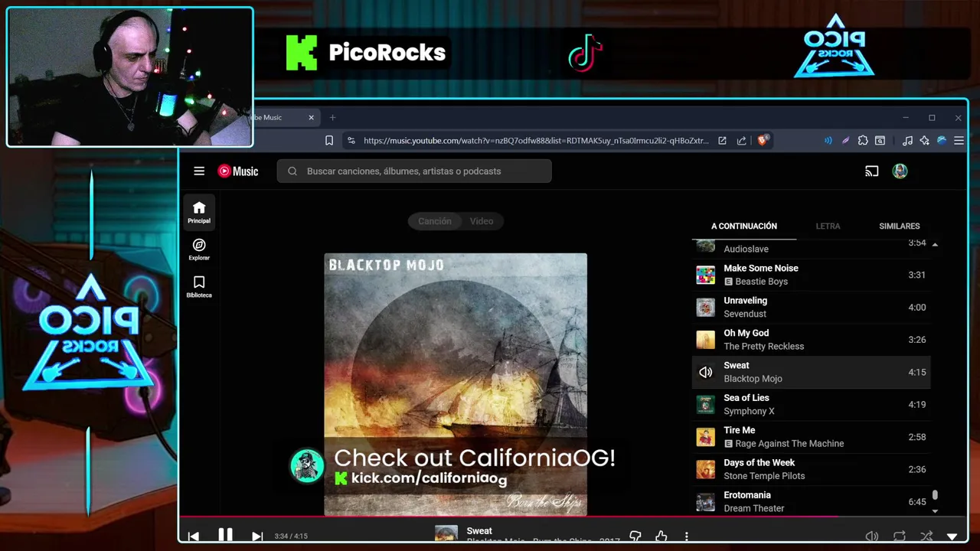This screenshot has width=980, height=551.
Task: Click the share page icon in address bar
Action: click(x=741, y=141)
